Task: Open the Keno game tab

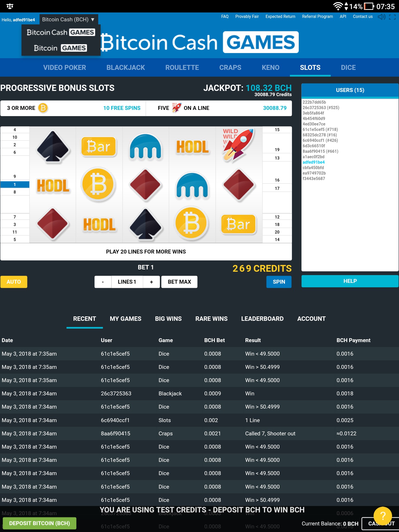Action: 270,68
